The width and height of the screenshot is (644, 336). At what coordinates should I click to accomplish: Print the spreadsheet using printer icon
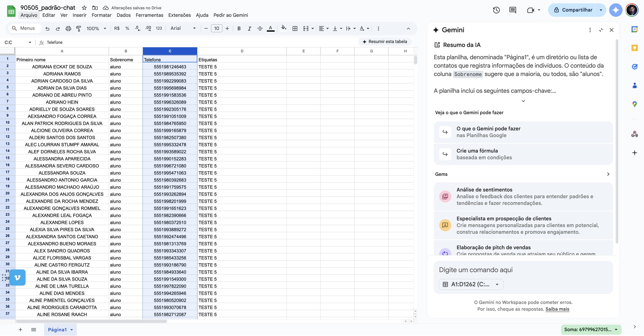pyautogui.click(x=68, y=28)
